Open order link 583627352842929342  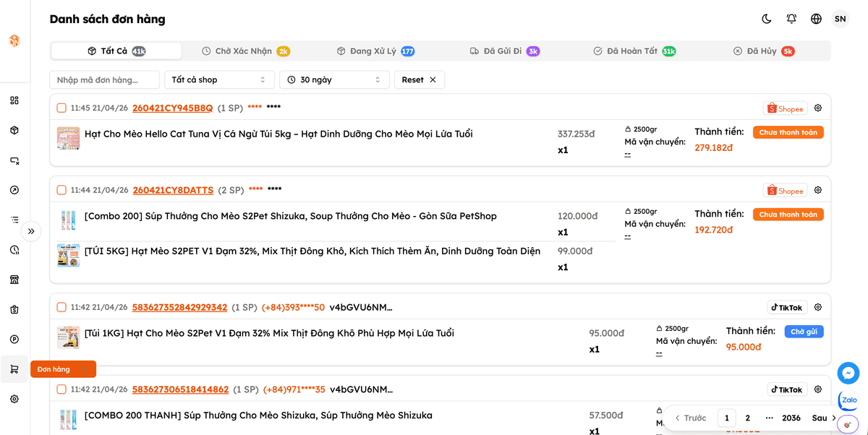(x=179, y=307)
